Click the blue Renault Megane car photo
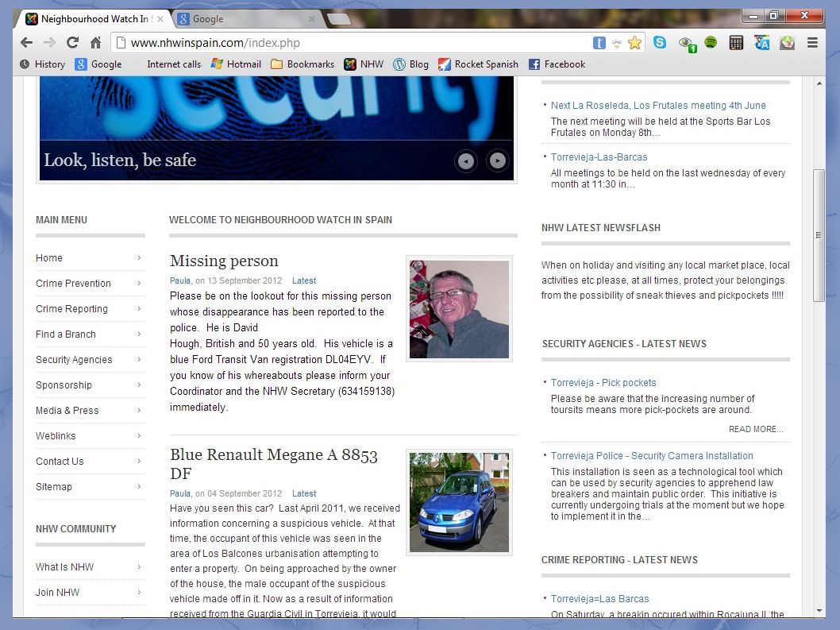This screenshot has height=630, width=840. click(459, 502)
